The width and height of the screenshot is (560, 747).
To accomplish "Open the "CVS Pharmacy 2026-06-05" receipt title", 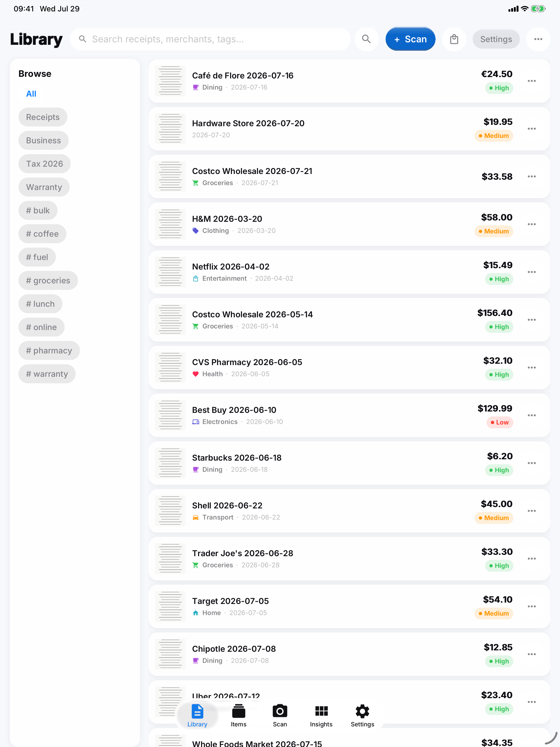I will pyautogui.click(x=247, y=362).
